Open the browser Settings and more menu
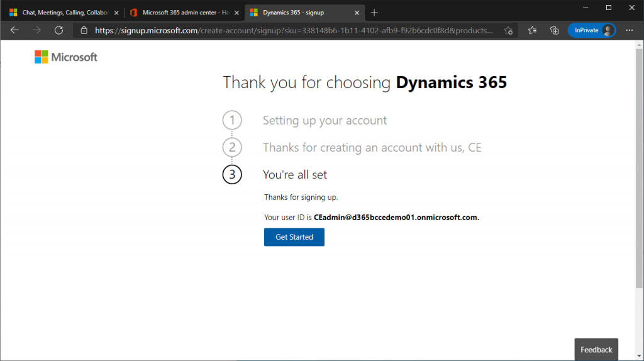This screenshot has width=644, height=361. point(629,30)
